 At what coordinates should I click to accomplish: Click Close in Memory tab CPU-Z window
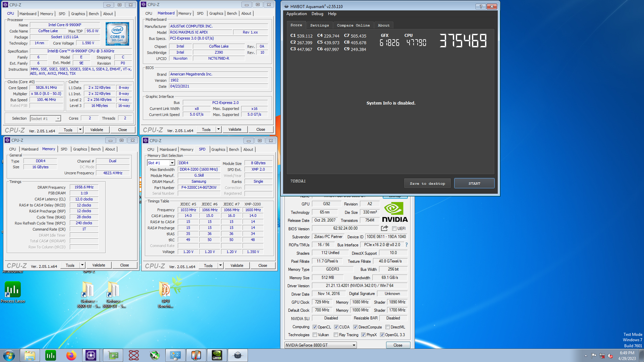tap(124, 265)
